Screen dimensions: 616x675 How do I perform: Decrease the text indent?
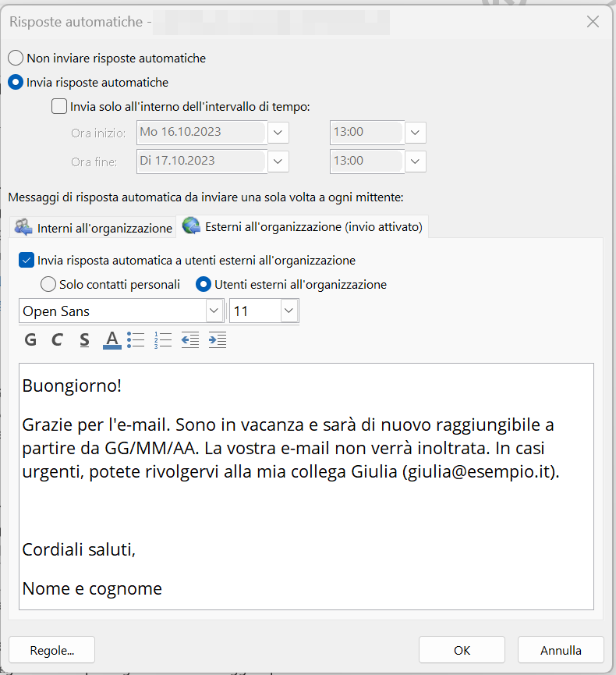tap(190, 339)
